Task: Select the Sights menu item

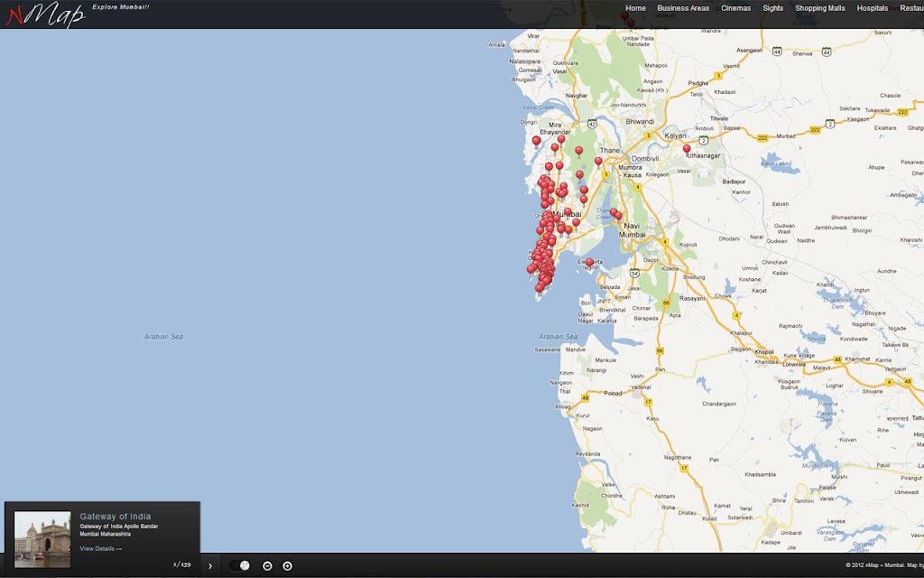Action: coord(773,8)
